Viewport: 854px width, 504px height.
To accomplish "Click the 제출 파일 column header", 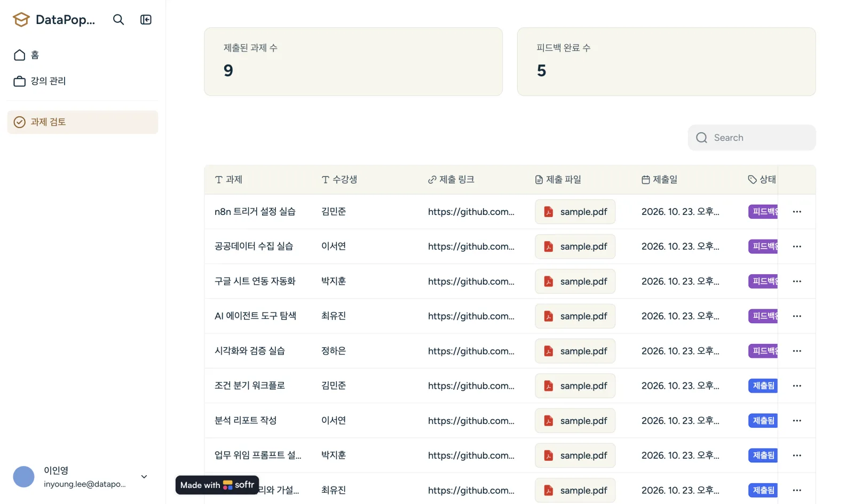I will tap(558, 180).
